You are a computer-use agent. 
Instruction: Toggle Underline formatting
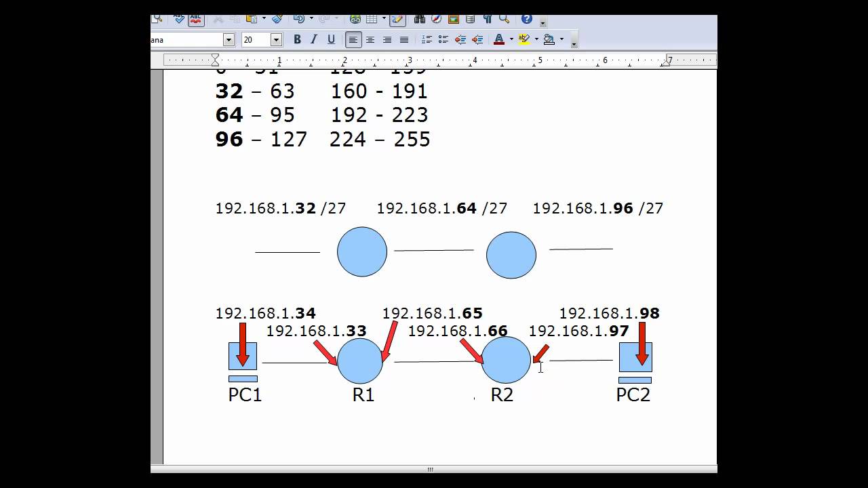[331, 40]
